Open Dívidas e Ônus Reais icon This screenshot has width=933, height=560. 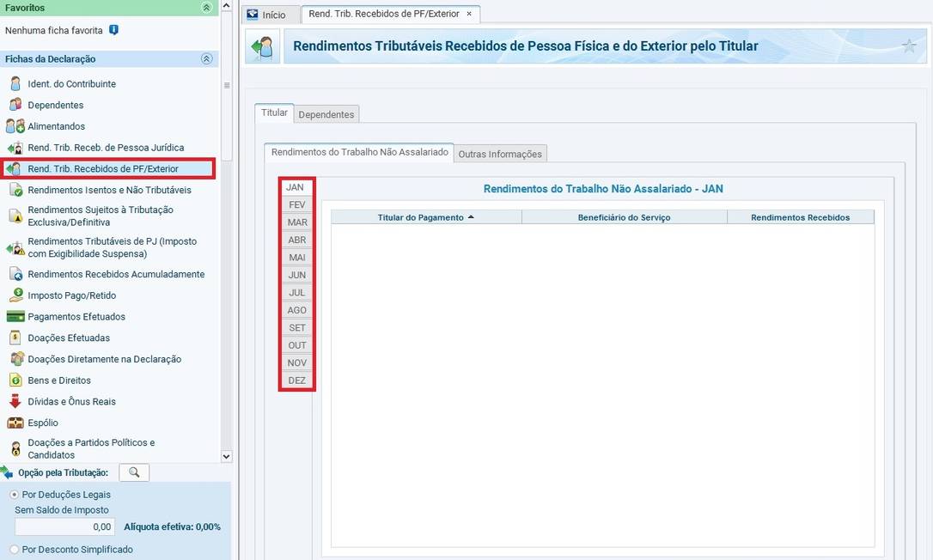click(x=15, y=401)
